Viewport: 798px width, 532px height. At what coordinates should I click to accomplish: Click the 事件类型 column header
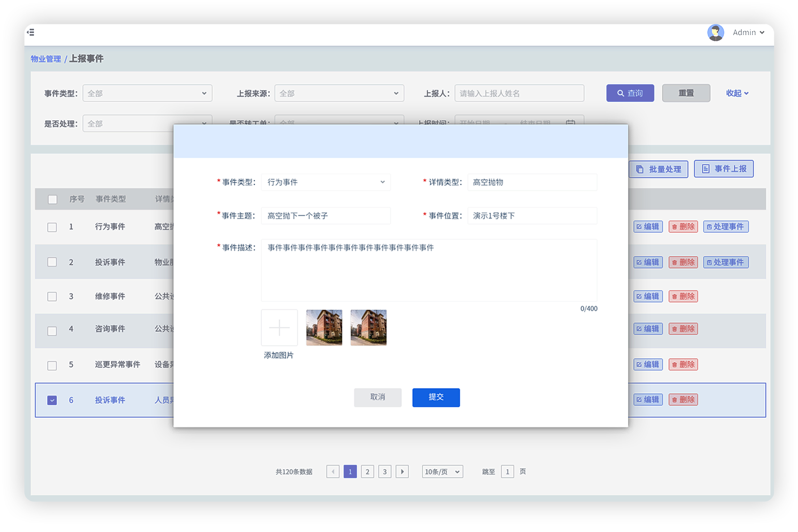click(x=111, y=199)
